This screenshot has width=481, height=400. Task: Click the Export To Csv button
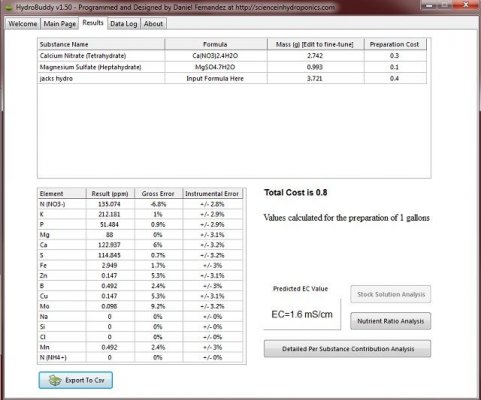click(76, 380)
